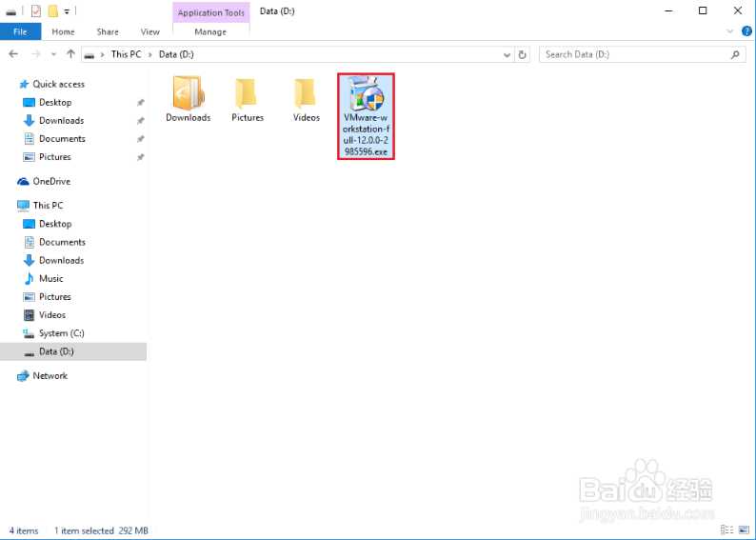The width and height of the screenshot is (756, 540).
Task: Click the drive icon in title bar
Action: point(10,12)
